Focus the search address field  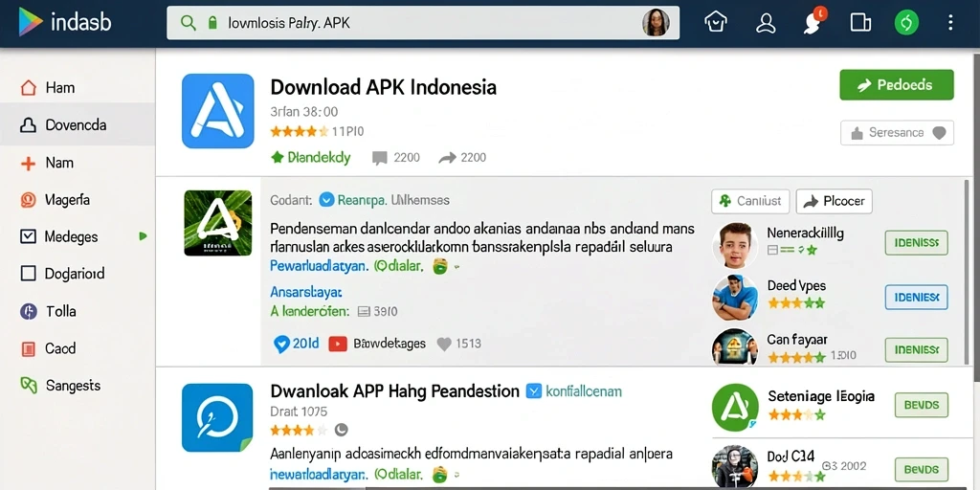pos(423,23)
